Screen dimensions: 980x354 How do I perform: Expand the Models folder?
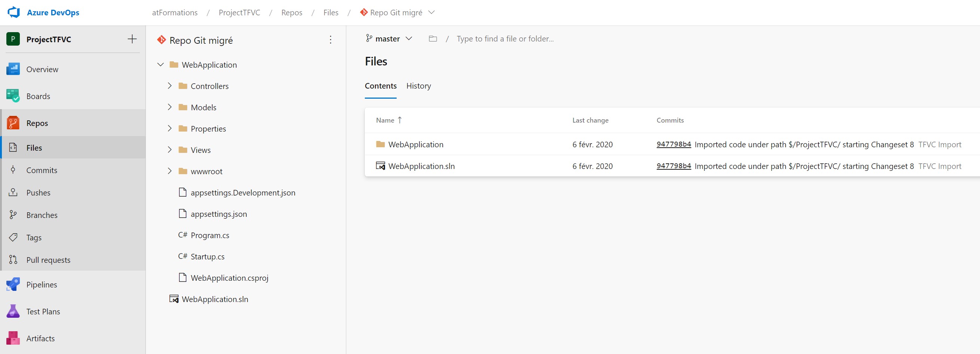[x=170, y=107]
